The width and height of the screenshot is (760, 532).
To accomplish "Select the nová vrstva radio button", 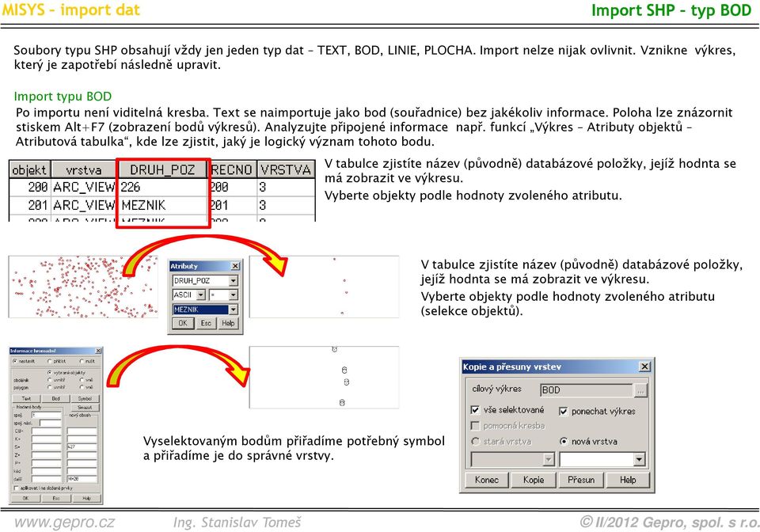I will click(x=563, y=442).
